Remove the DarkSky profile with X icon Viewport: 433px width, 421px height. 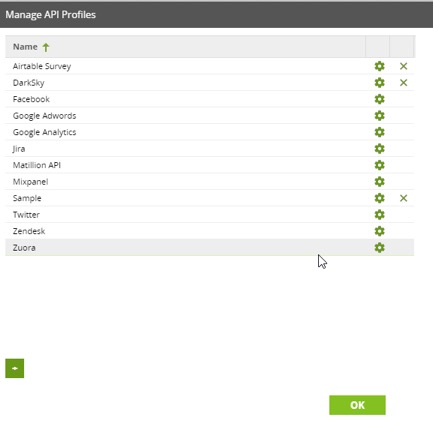tap(403, 83)
